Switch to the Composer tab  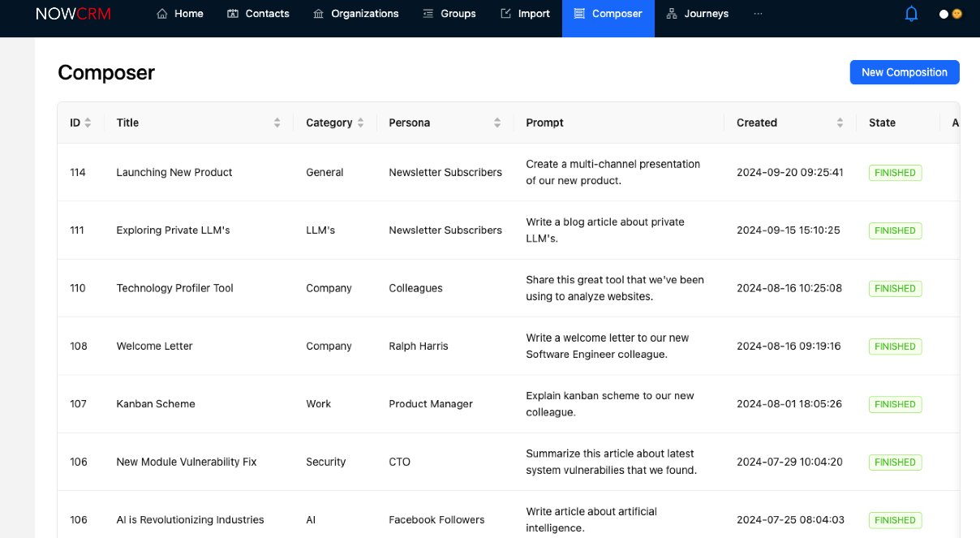click(x=608, y=14)
